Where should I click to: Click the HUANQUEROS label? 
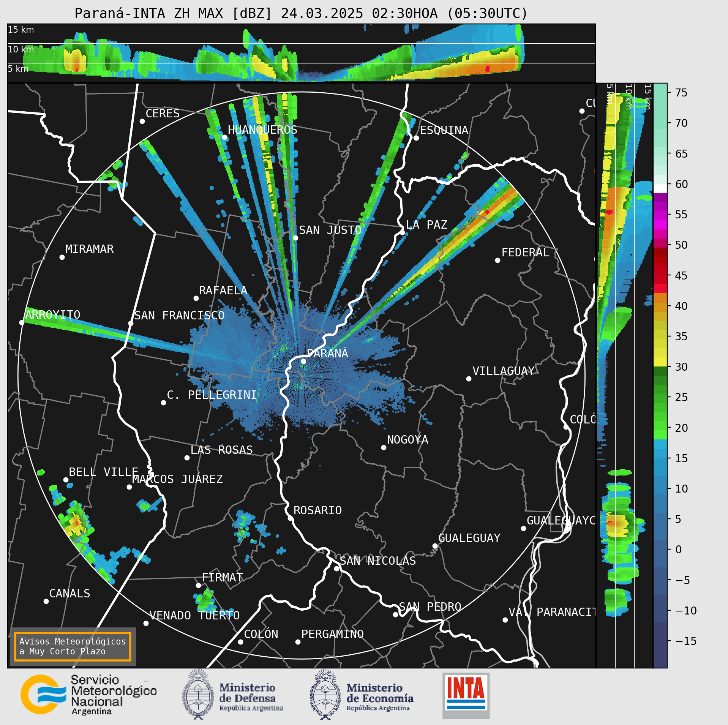[262, 130]
